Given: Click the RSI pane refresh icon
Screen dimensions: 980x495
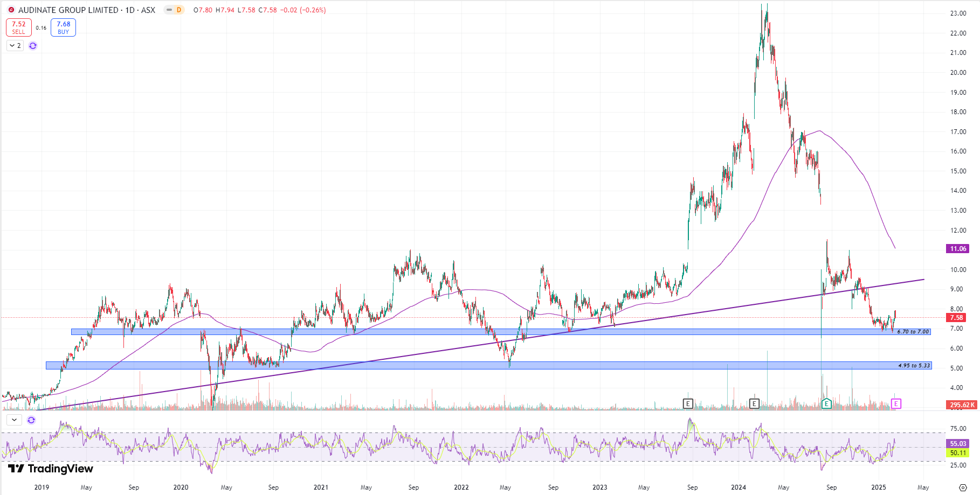Looking at the screenshot, I should (x=31, y=420).
